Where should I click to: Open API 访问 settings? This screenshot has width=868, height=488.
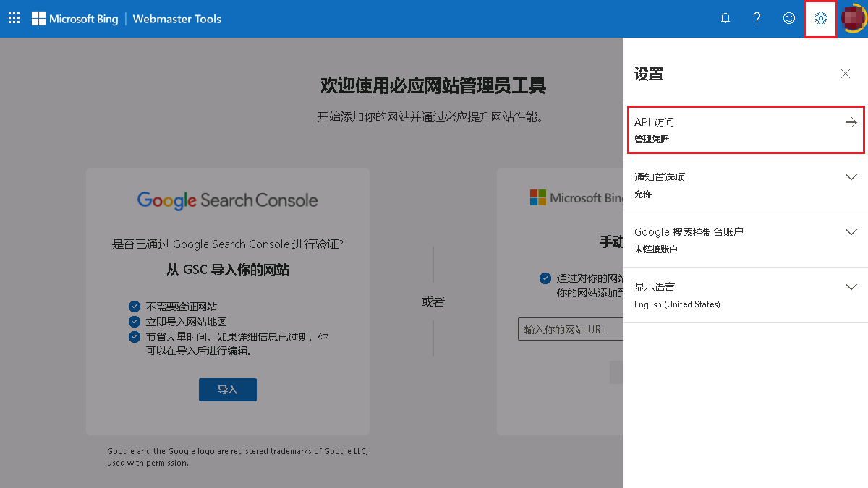click(745, 130)
